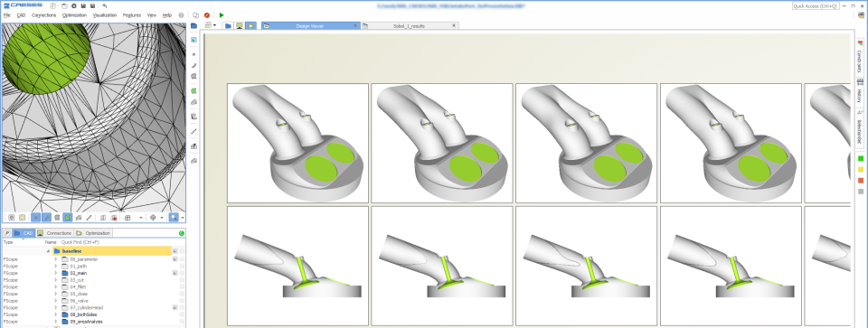Viewport: 868px width, 328px height.
Task: Click the undo arrow in title bar
Action: tap(105, 5)
